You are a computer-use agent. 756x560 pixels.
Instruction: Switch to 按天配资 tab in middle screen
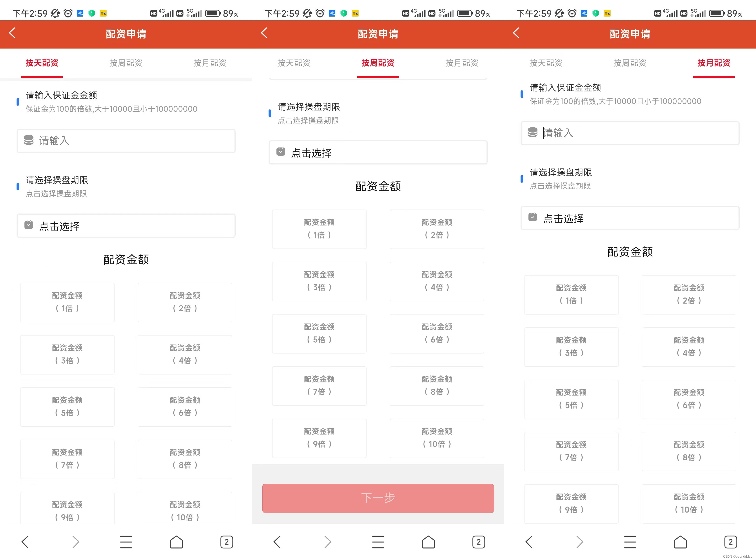294,63
